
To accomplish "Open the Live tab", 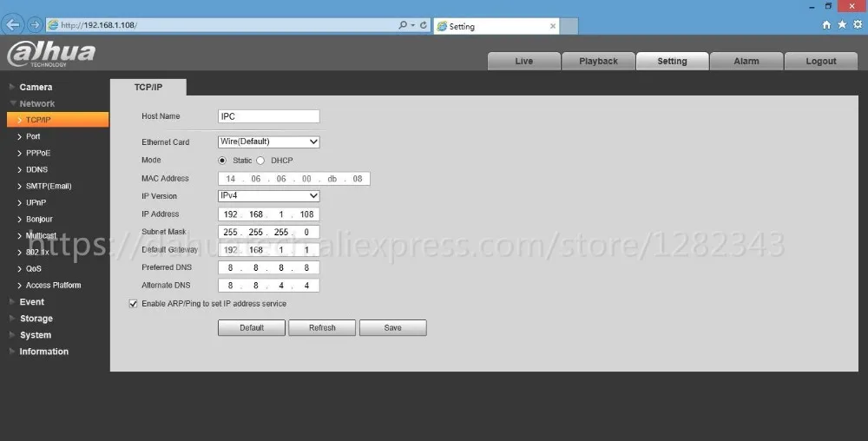I will [523, 61].
